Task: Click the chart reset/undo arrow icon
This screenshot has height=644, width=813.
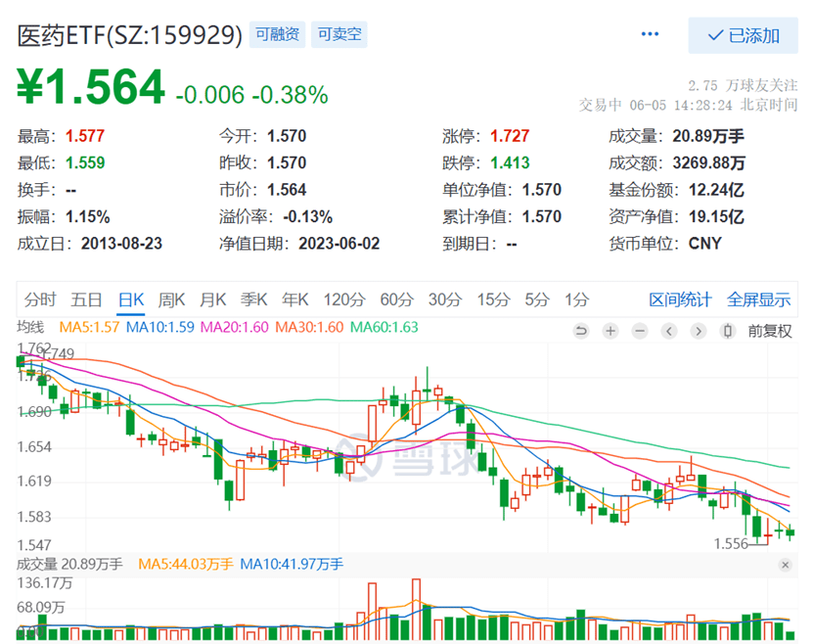Action: 581,331
